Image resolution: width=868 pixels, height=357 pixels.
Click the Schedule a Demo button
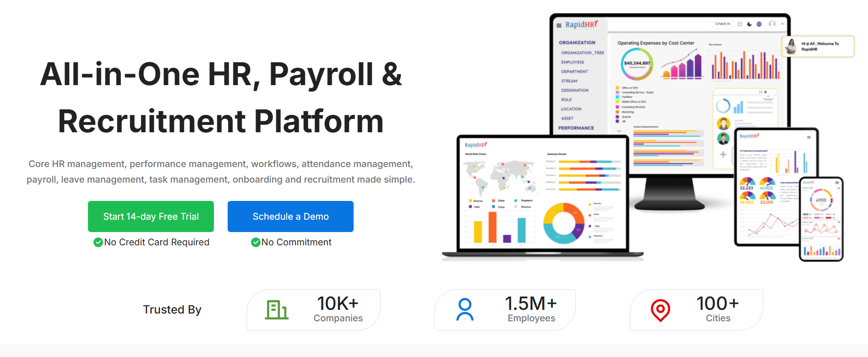pyautogui.click(x=290, y=216)
